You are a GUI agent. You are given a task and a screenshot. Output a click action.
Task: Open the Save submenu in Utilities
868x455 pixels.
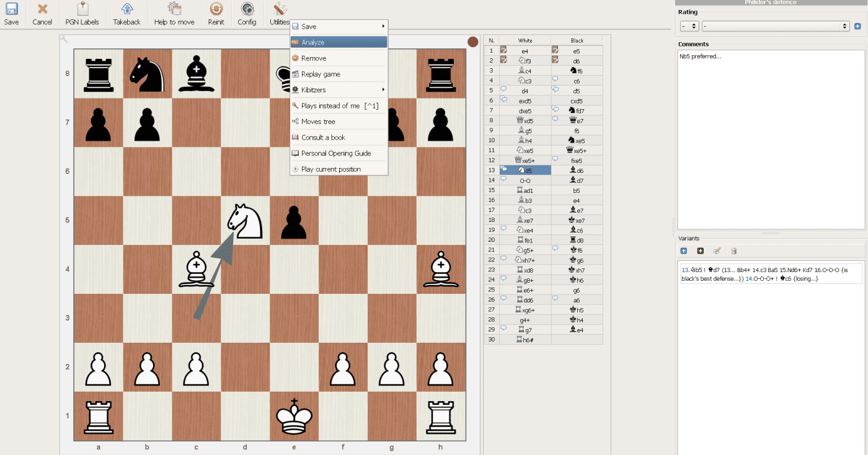point(339,27)
